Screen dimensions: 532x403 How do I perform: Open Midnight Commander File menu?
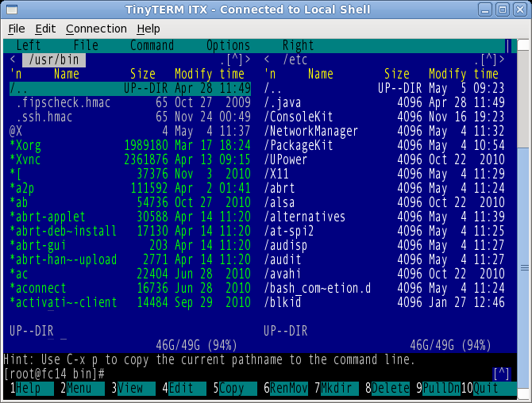[x=86, y=45]
